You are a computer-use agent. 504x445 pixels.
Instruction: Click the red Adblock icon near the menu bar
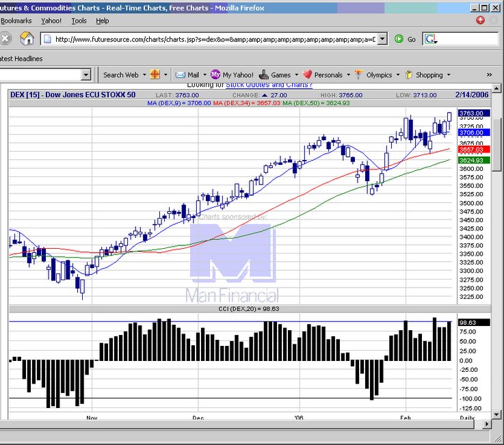(x=480, y=21)
